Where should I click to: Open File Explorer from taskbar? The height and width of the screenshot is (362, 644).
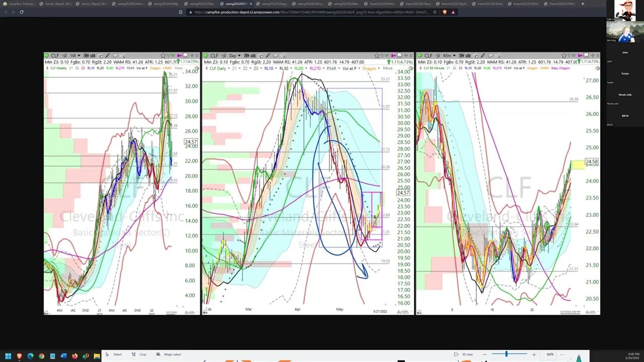click(97, 356)
